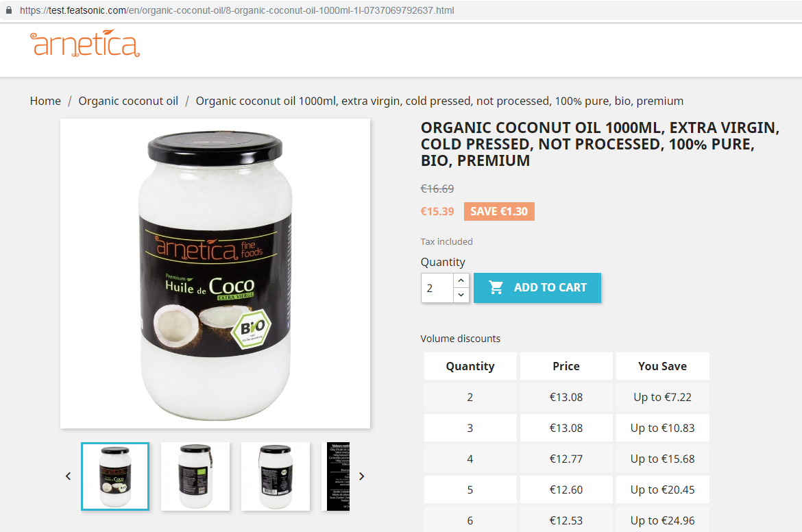Viewport: 802px width, 532px height.
Task: Click the main coconut oil product image
Action: (x=215, y=274)
